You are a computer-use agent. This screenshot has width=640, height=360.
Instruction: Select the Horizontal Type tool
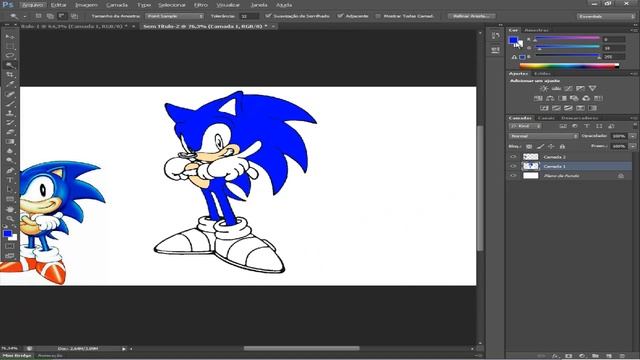[x=10, y=180]
